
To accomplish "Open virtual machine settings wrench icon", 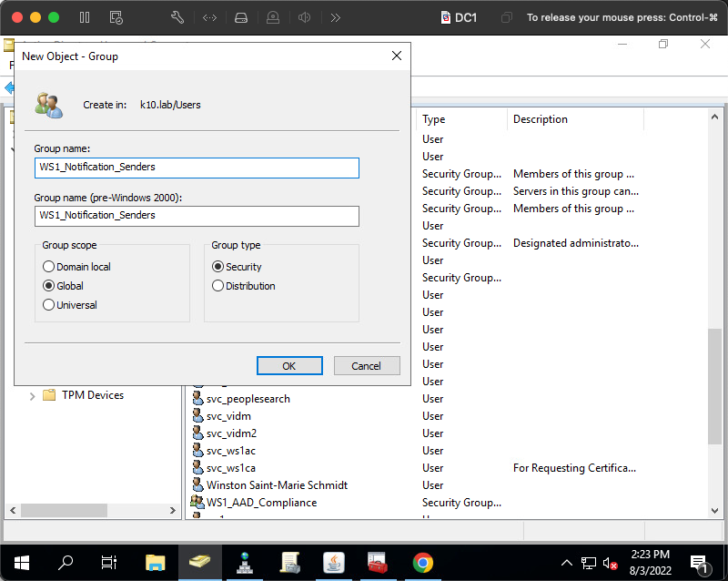I will [x=177, y=17].
